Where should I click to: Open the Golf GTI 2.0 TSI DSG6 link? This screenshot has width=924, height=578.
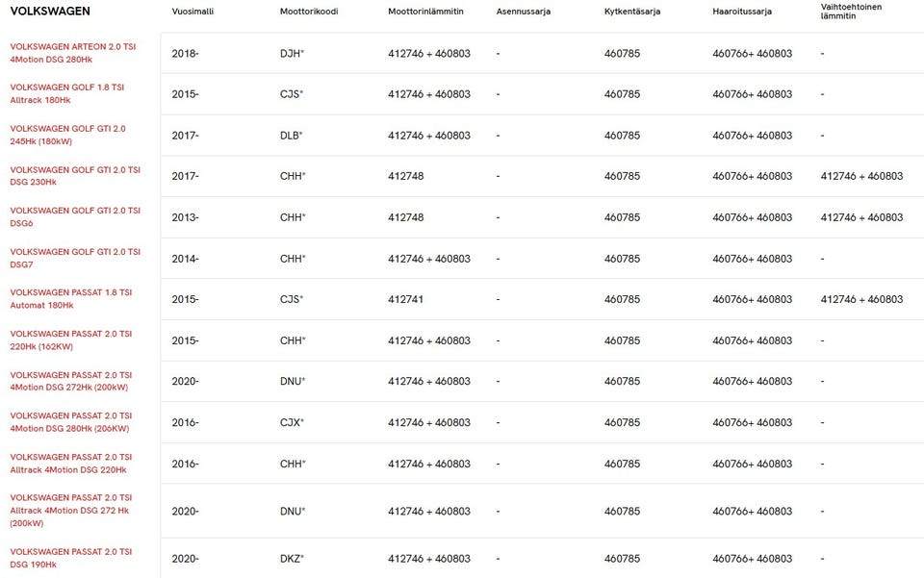[75, 216]
